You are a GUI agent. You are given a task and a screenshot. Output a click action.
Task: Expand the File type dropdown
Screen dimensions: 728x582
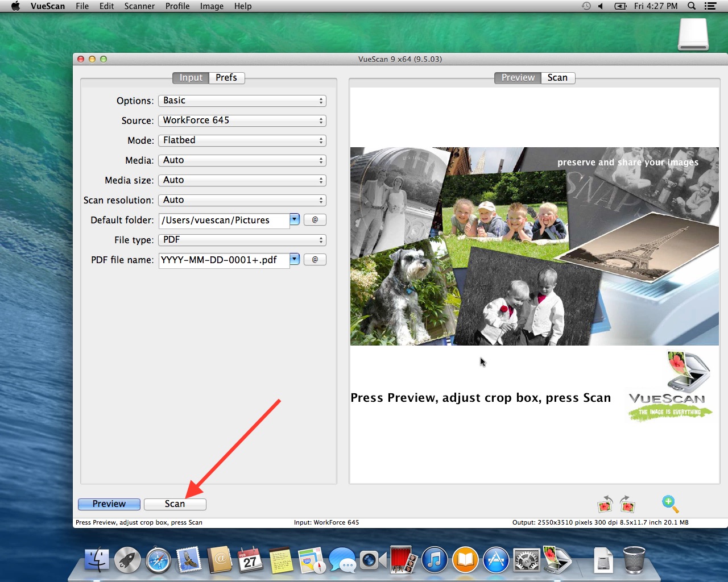click(242, 240)
